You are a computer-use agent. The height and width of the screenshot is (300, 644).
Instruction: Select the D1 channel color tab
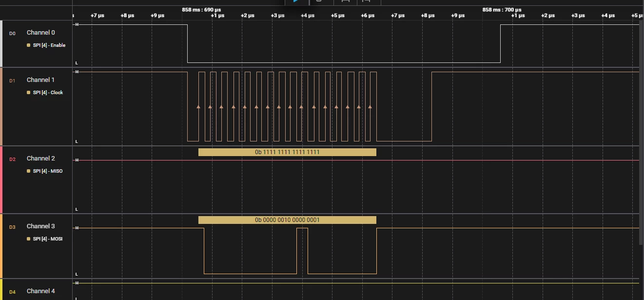[x=1, y=106]
